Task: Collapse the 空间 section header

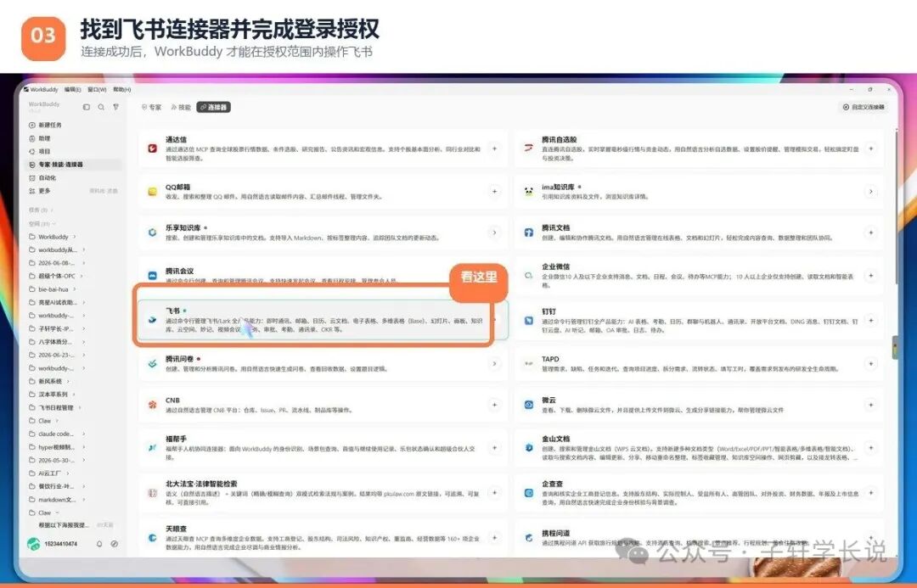Action: (42, 224)
